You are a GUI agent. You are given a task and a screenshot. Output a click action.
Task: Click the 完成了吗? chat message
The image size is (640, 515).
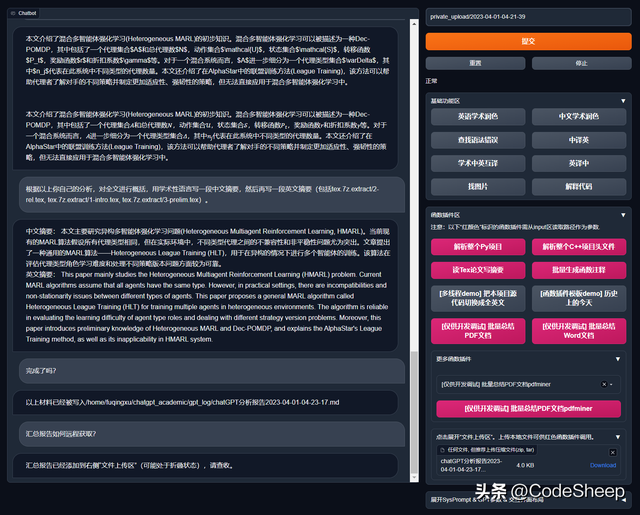click(x=211, y=371)
